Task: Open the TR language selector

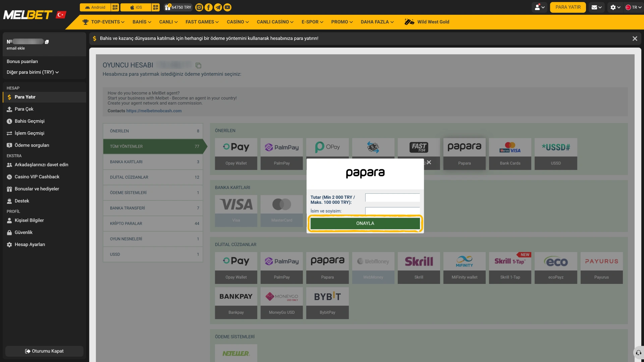Action: [633, 7]
